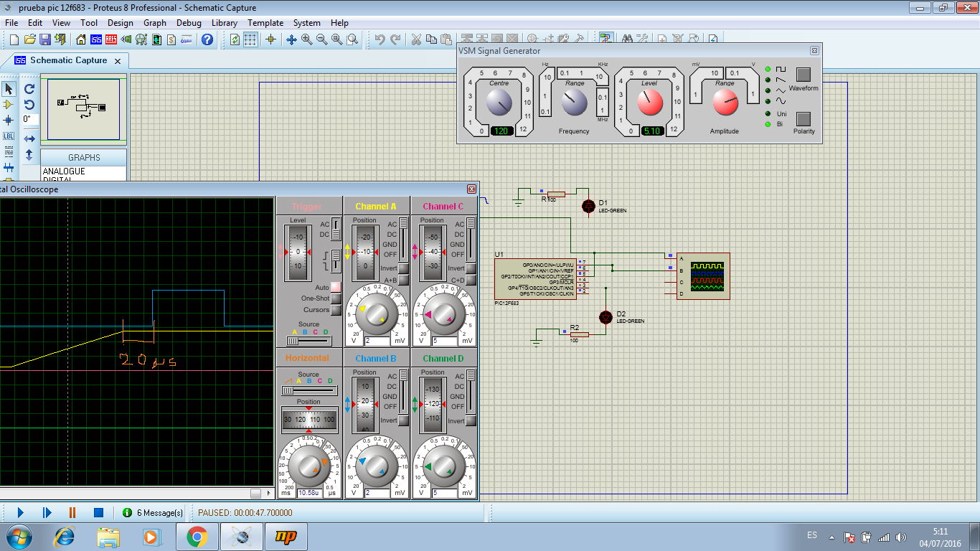
Task: Zoom to fit the whole sheet icon
Action: pos(337,39)
